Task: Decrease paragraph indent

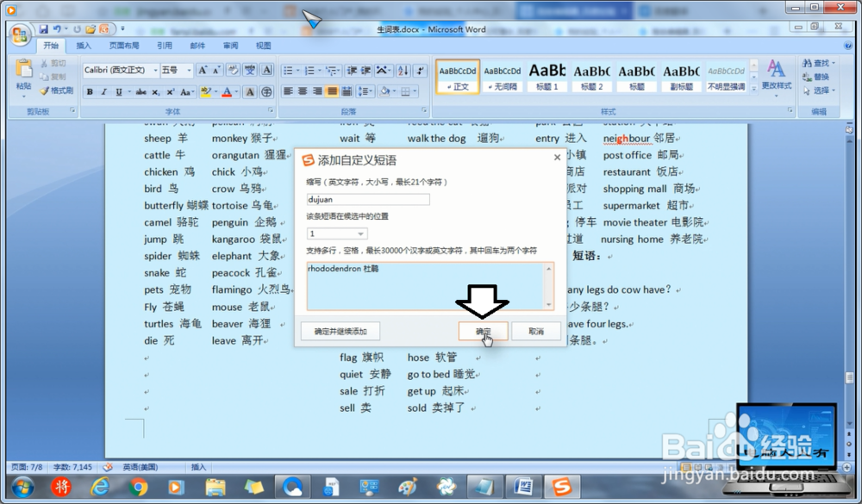Action: pyautogui.click(x=352, y=71)
